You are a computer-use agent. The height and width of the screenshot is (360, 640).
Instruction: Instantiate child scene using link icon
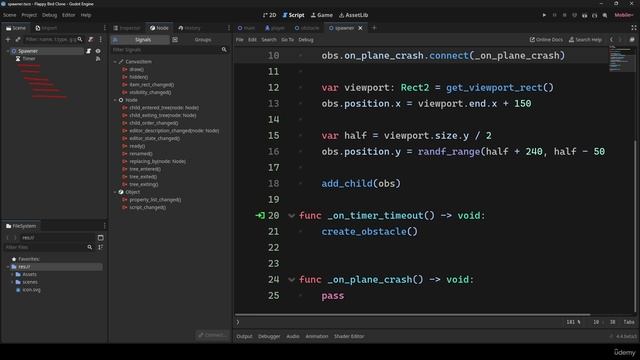click(x=18, y=40)
